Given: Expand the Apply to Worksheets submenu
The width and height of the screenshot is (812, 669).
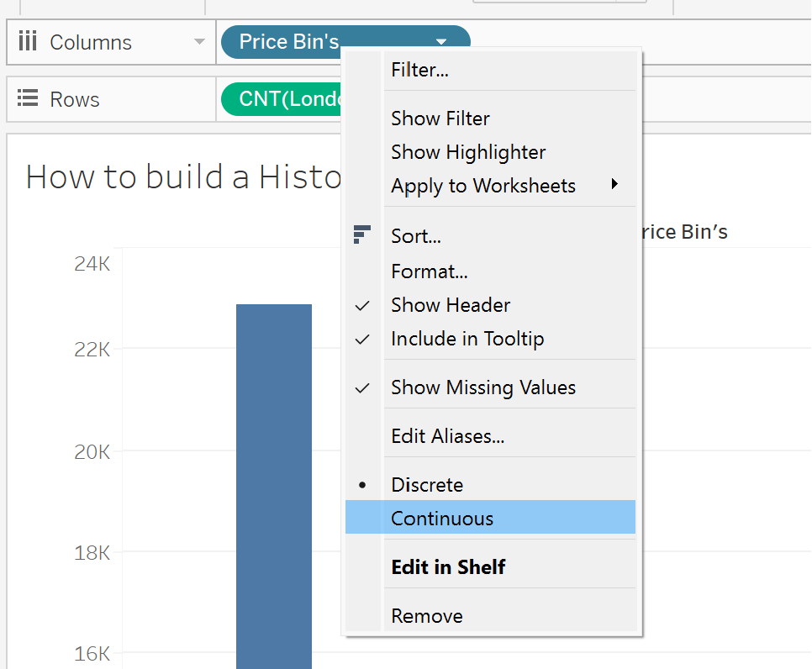Looking at the screenshot, I should (x=614, y=185).
